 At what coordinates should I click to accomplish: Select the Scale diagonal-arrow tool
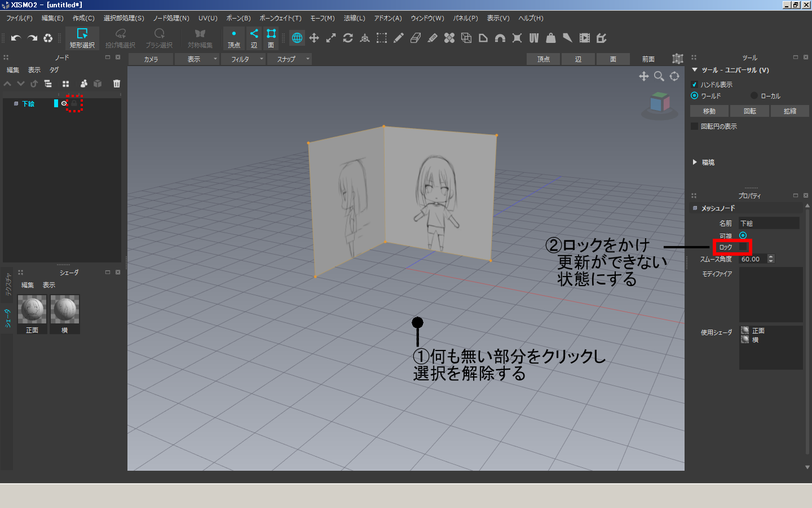pos(331,38)
